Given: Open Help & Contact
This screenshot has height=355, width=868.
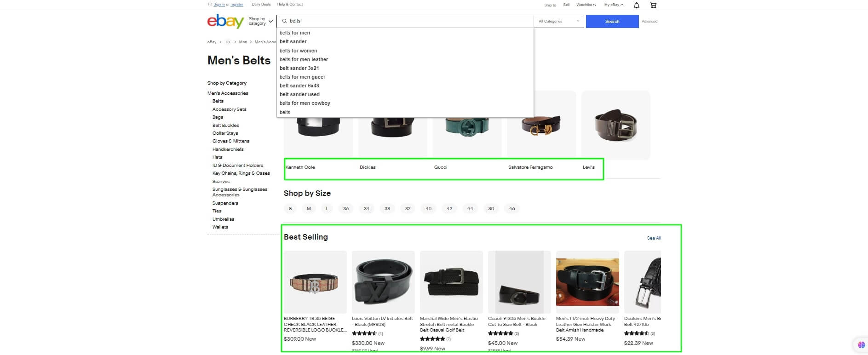Looking at the screenshot, I should point(290,4).
